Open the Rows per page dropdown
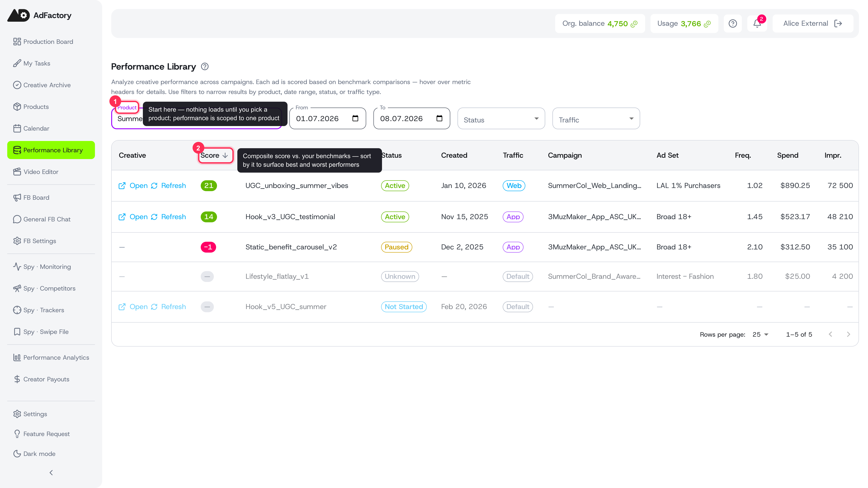Image resolution: width=868 pixels, height=488 pixels. (760, 334)
